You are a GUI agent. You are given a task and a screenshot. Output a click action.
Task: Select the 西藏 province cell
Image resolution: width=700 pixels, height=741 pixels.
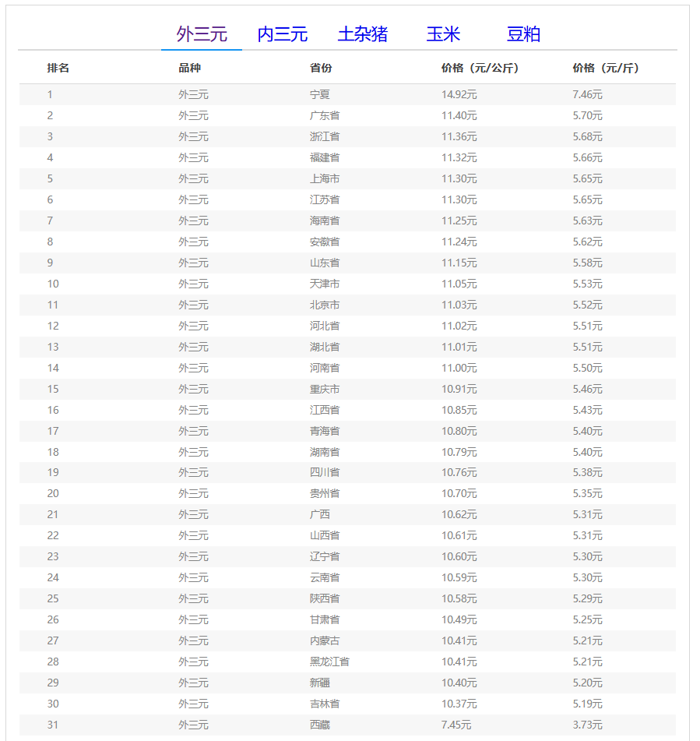(x=320, y=725)
